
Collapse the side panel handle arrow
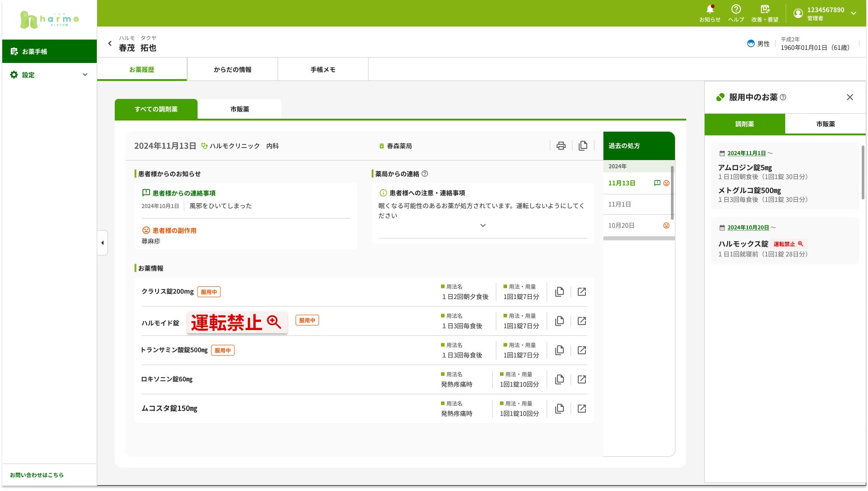103,243
